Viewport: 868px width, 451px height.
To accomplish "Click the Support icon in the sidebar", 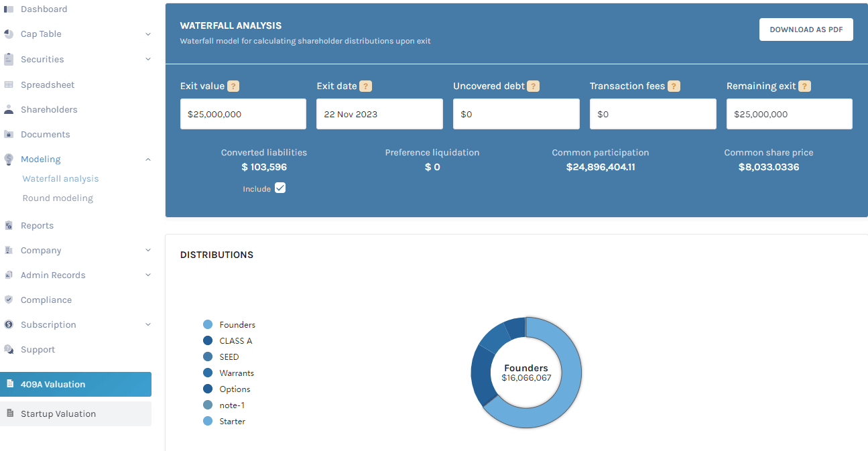I will [9, 349].
